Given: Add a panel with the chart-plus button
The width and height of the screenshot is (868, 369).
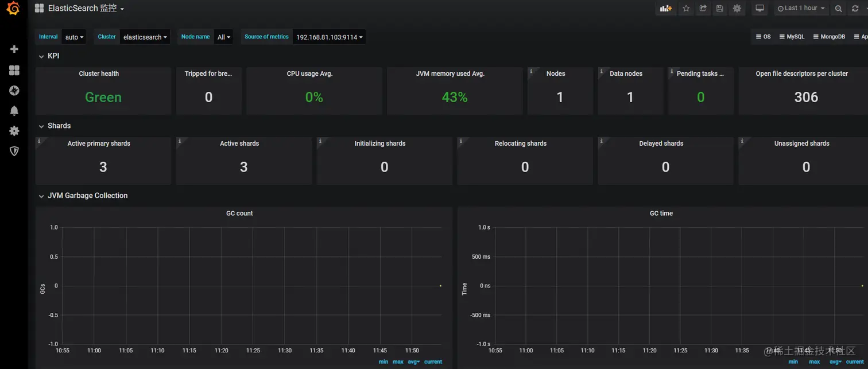Looking at the screenshot, I should 665,9.
